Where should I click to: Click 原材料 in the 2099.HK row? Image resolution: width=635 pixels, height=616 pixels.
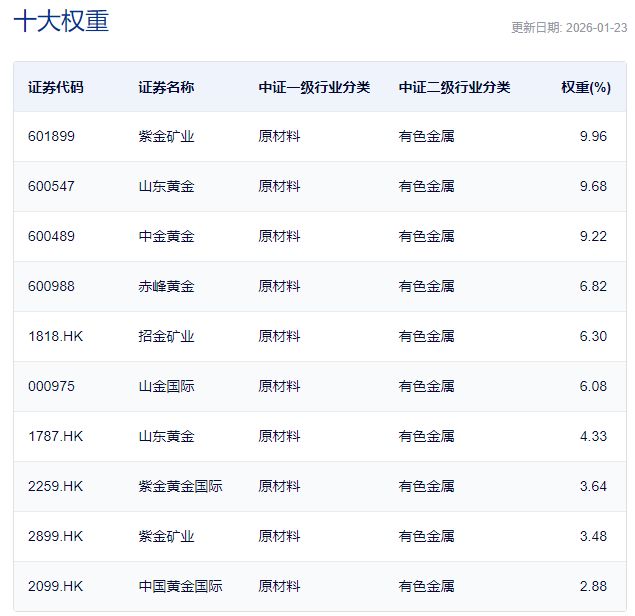(x=279, y=586)
